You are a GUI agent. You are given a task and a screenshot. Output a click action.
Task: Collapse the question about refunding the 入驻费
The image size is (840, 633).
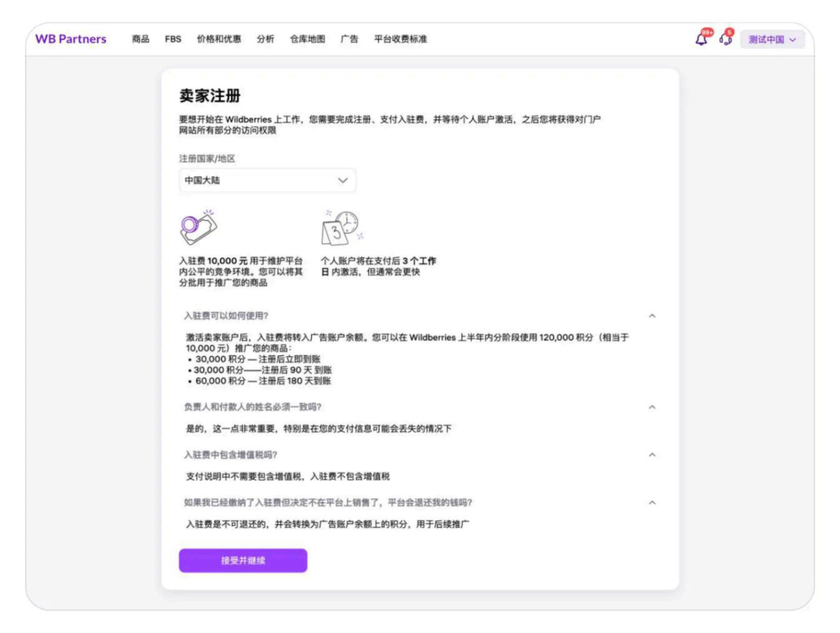pyautogui.click(x=652, y=502)
